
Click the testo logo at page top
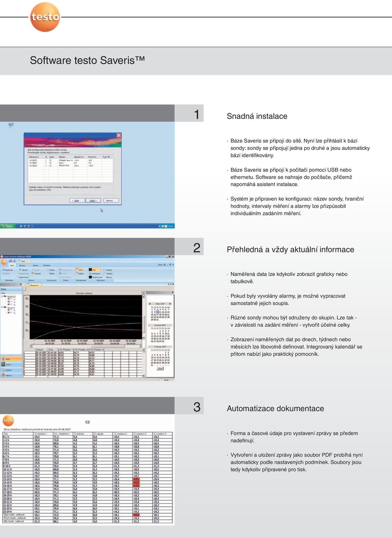pyautogui.click(x=45, y=17)
